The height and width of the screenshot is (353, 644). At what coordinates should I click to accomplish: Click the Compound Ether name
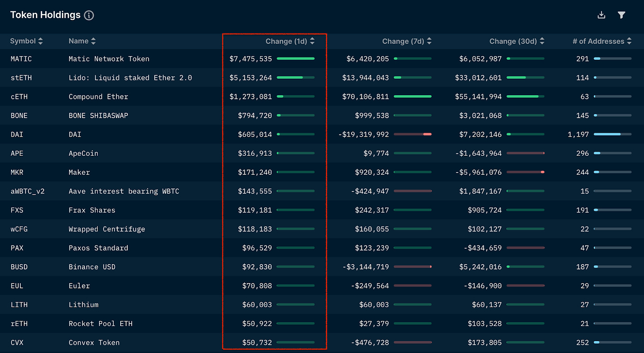(x=99, y=97)
